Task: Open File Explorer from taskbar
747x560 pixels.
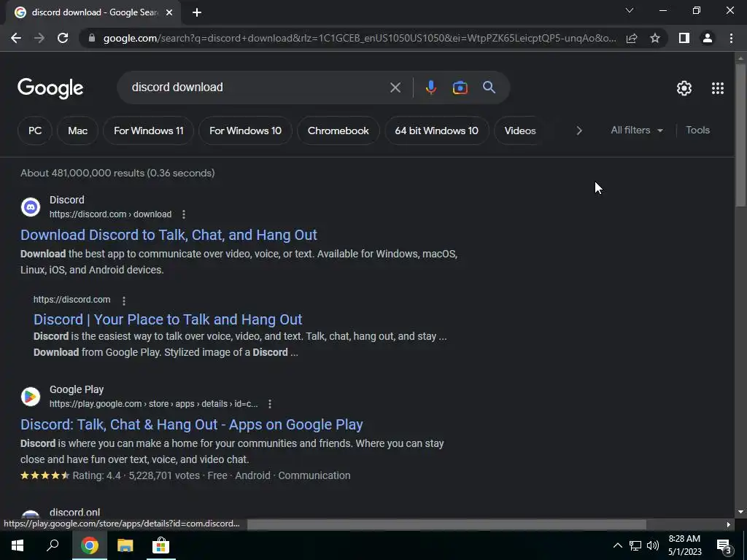Action: click(x=125, y=545)
